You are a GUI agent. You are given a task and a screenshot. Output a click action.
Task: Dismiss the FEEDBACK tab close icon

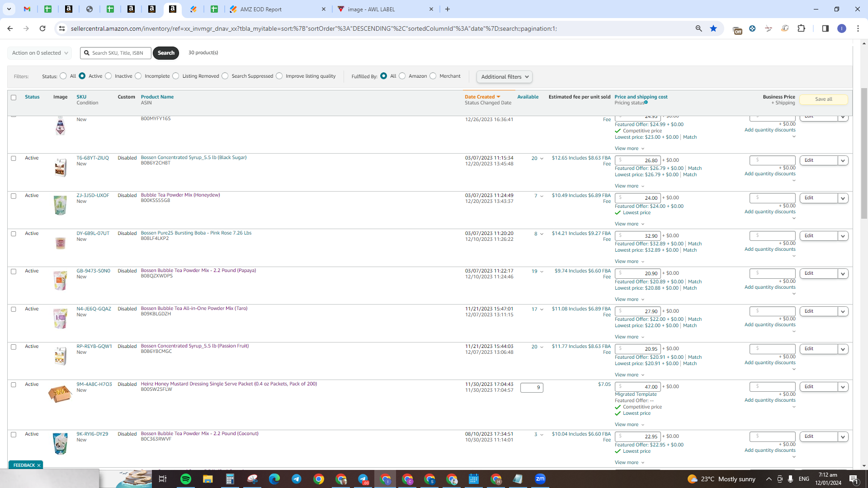coord(39,465)
